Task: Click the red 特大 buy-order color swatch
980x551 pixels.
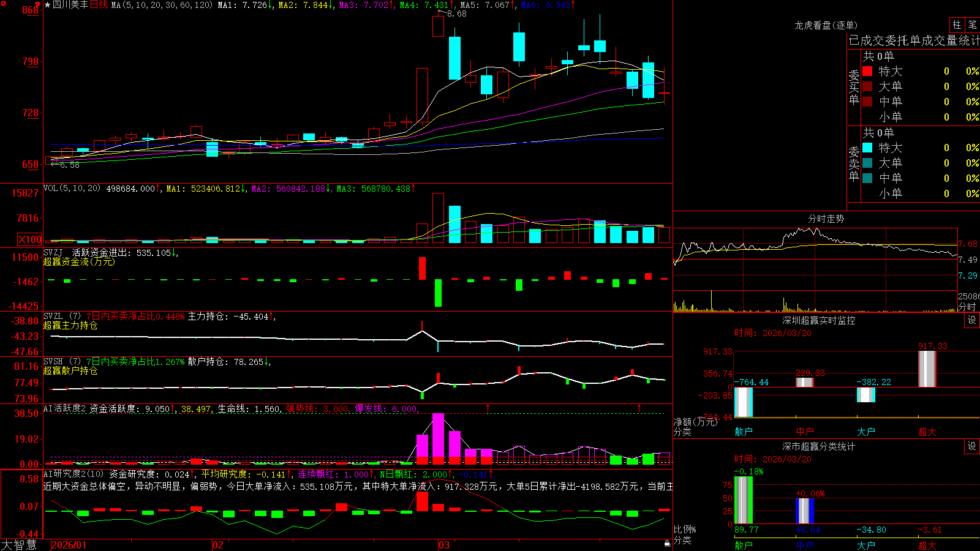Action: click(867, 71)
